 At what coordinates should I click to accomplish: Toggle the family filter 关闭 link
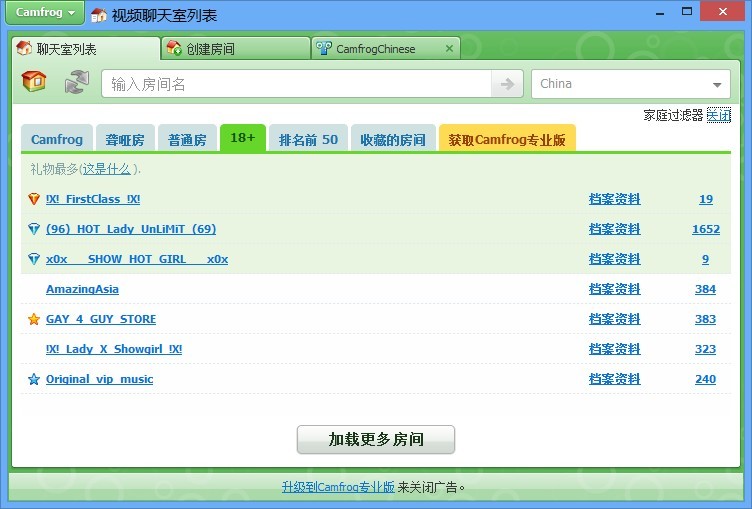(x=718, y=115)
